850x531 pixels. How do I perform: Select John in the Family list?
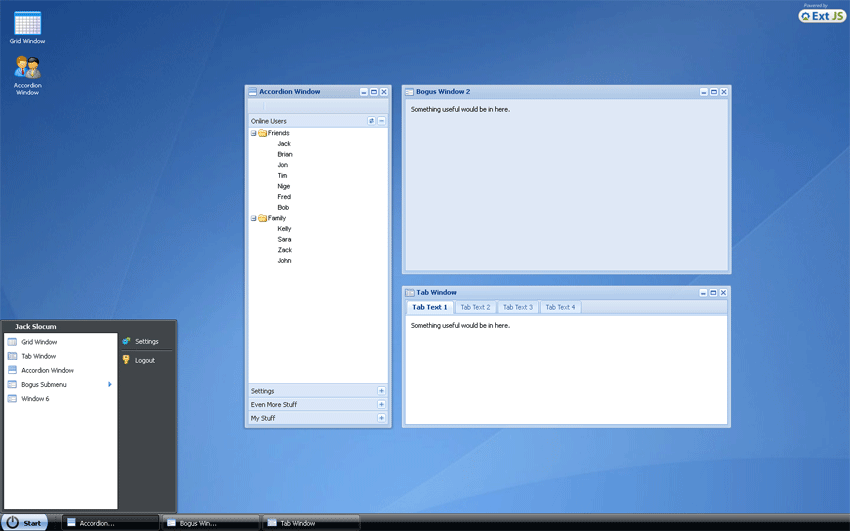tap(284, 261)
